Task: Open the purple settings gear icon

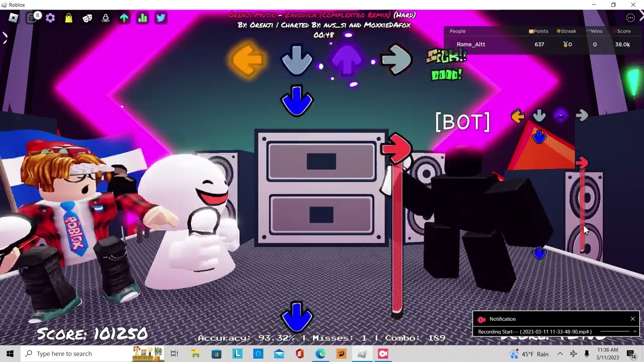Action: pyautogui.click(x=50, y=18)
